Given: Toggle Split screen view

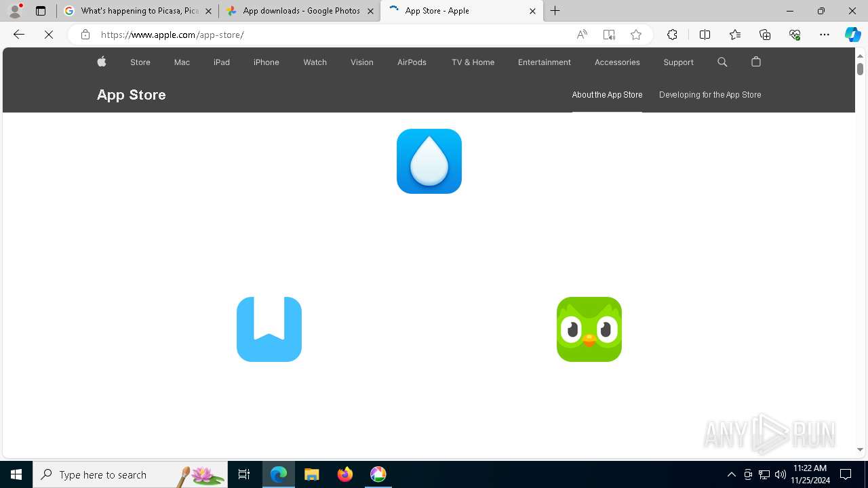Looking at the screenshot, I should 705,35.
